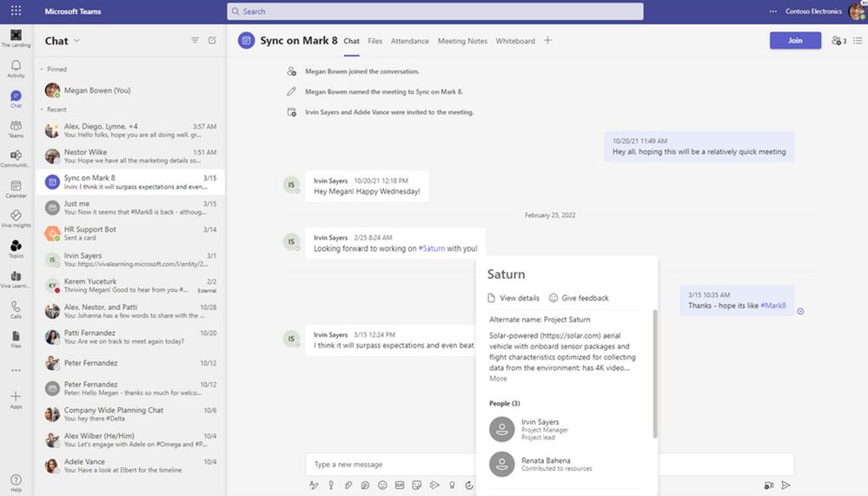Open the Kerem Yuceturk chat

(130, 285)
